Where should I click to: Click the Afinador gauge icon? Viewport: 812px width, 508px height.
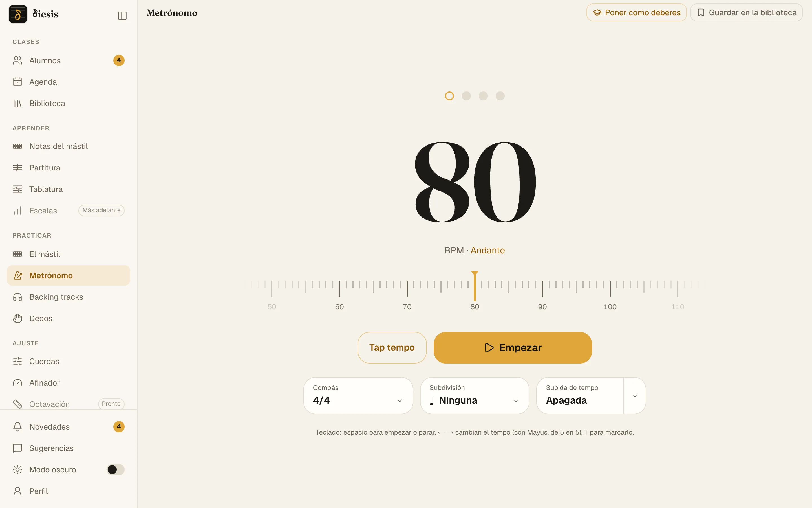point(17,383)
